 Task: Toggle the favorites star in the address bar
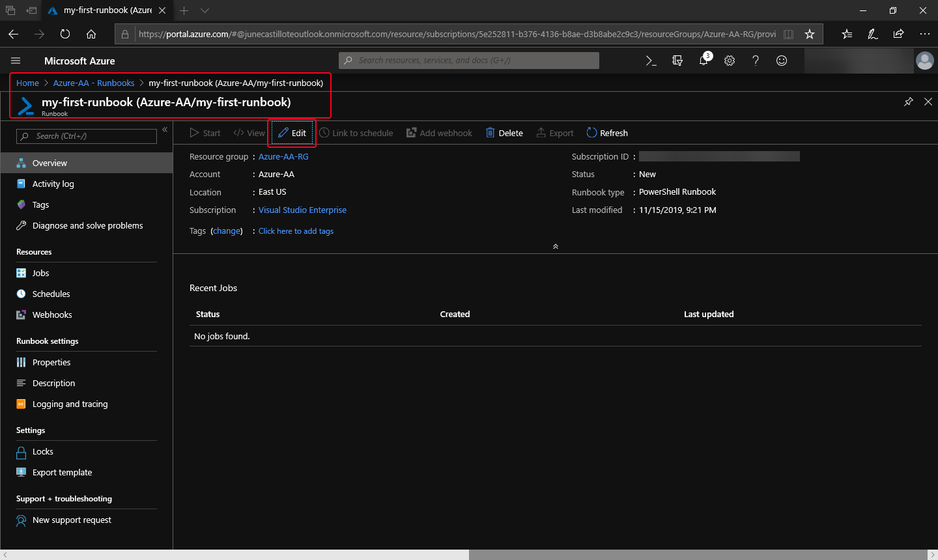click(x=810, y=34)
